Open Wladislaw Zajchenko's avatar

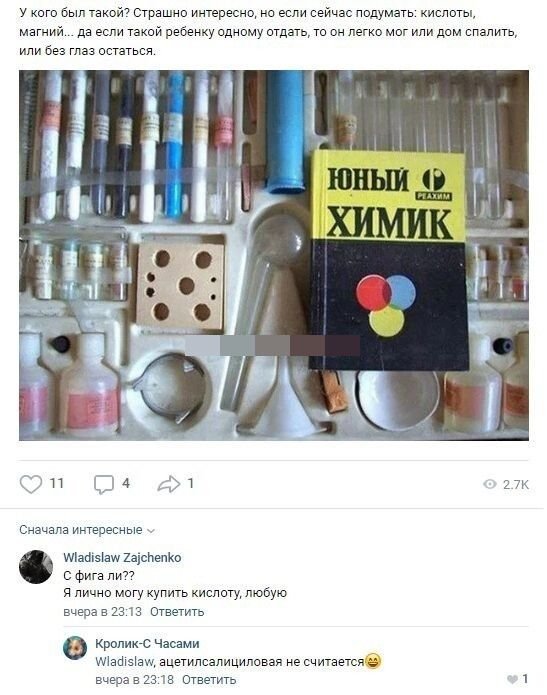point(36,567)
